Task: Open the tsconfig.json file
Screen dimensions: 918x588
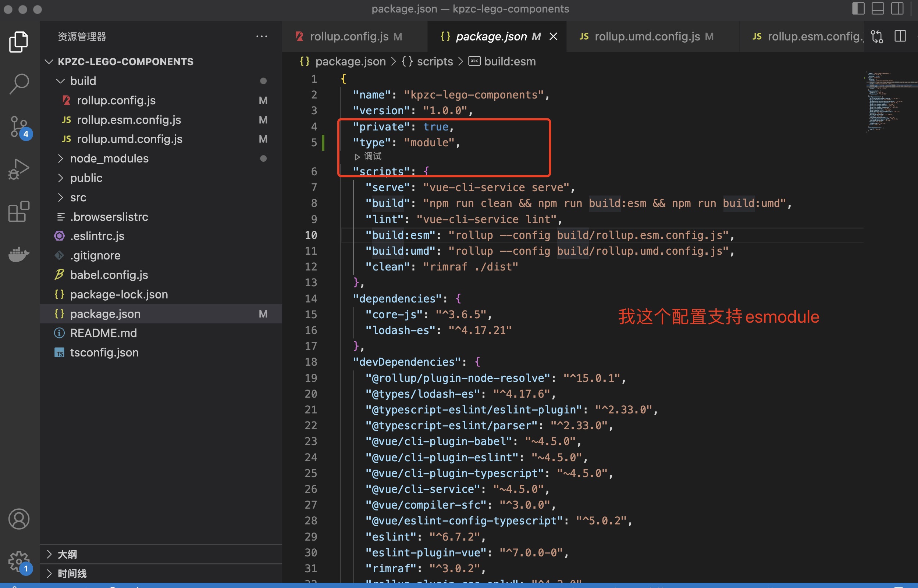Action: pyautogui.click(x=161, y=352)
